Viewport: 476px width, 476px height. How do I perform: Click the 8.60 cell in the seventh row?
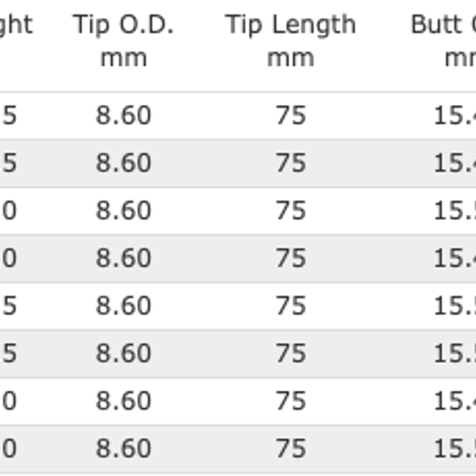123,400
